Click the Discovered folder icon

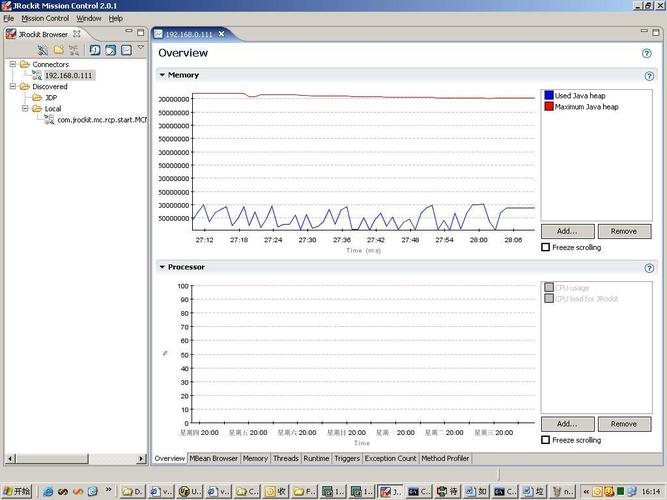(25, 86)
